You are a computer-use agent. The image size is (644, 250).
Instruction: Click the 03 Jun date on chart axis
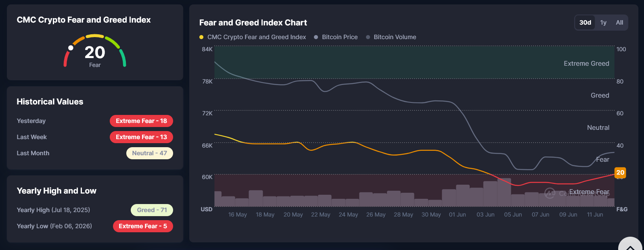[485, 215]
